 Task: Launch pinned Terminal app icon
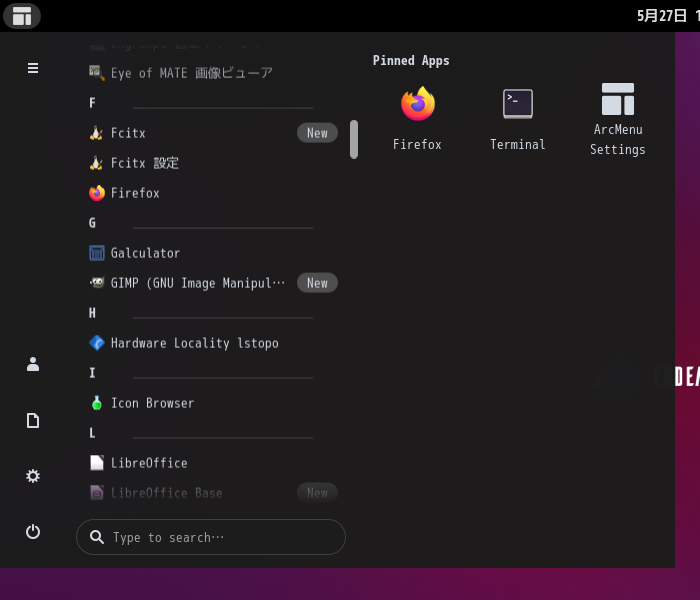click(x=517, y=104)
